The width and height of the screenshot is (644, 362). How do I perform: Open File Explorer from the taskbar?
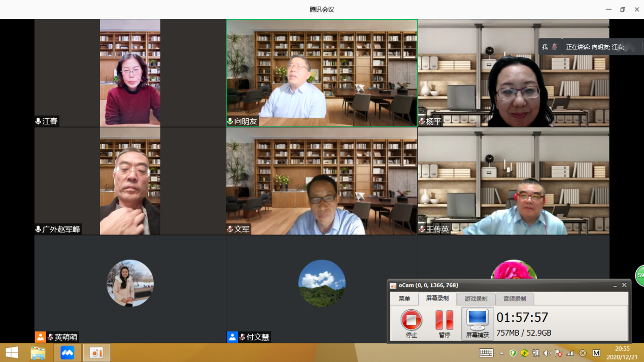coord(38,352)
